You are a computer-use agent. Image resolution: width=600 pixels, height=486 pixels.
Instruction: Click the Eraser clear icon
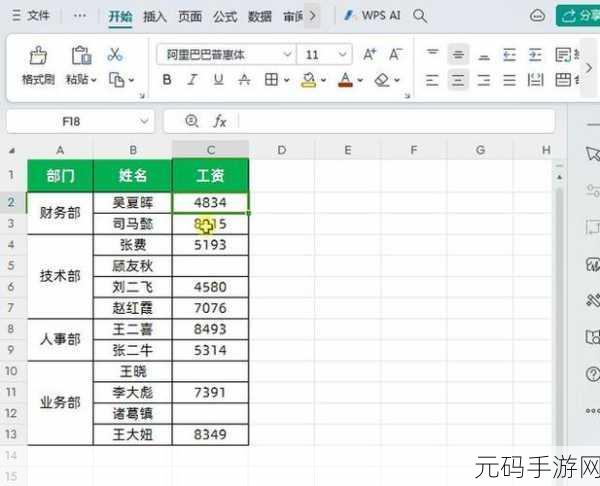click(382, 80)
